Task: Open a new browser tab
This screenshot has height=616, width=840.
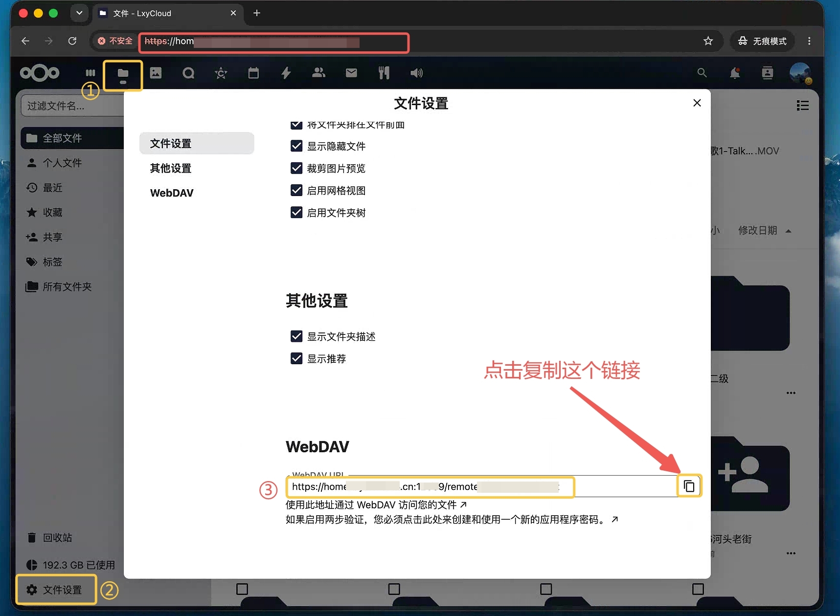Action: coord(257,13)
